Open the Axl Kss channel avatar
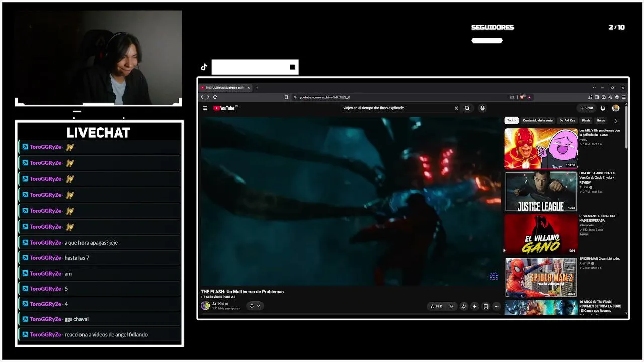 point(205,306)
